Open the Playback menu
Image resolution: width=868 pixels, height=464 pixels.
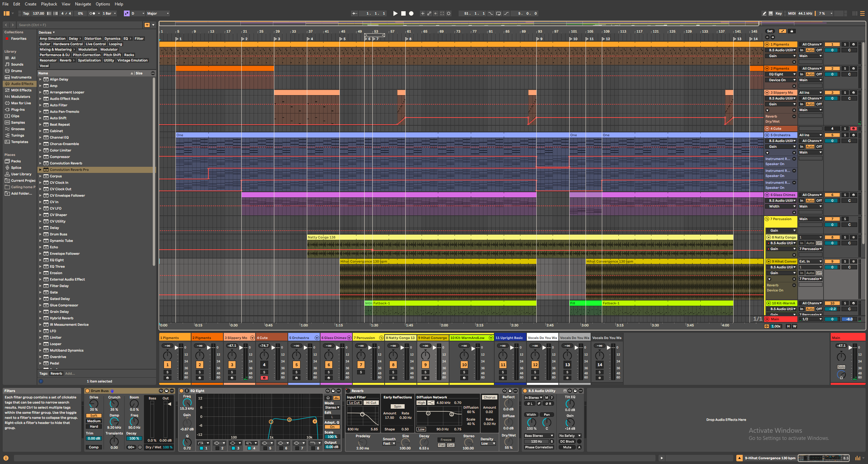tap(49, 4)
